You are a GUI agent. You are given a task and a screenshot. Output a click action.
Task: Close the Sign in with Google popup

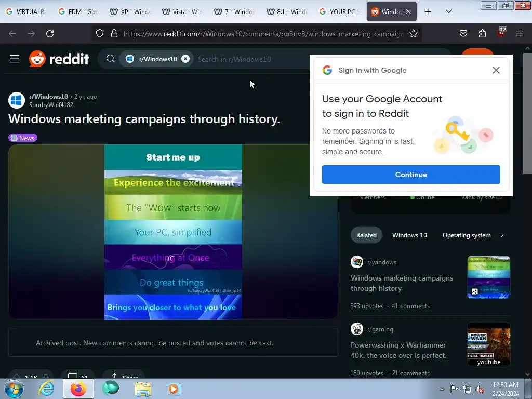(x=496, y=70)
